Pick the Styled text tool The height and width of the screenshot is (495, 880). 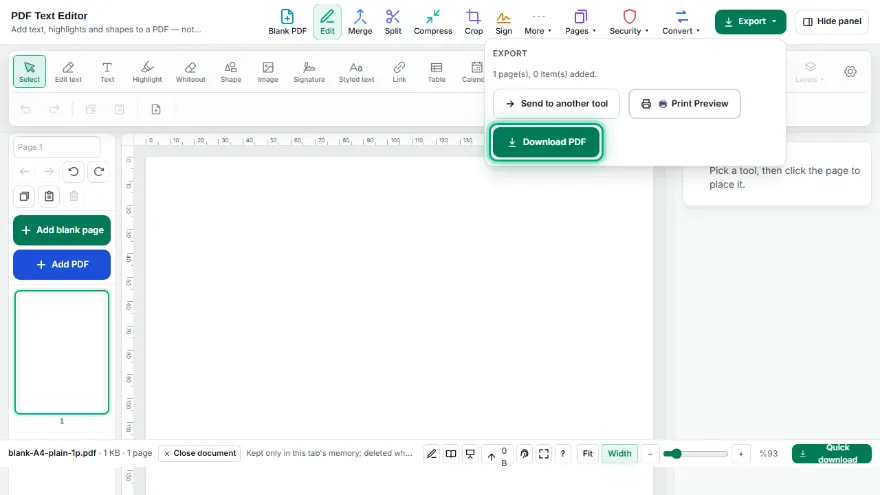356,72
